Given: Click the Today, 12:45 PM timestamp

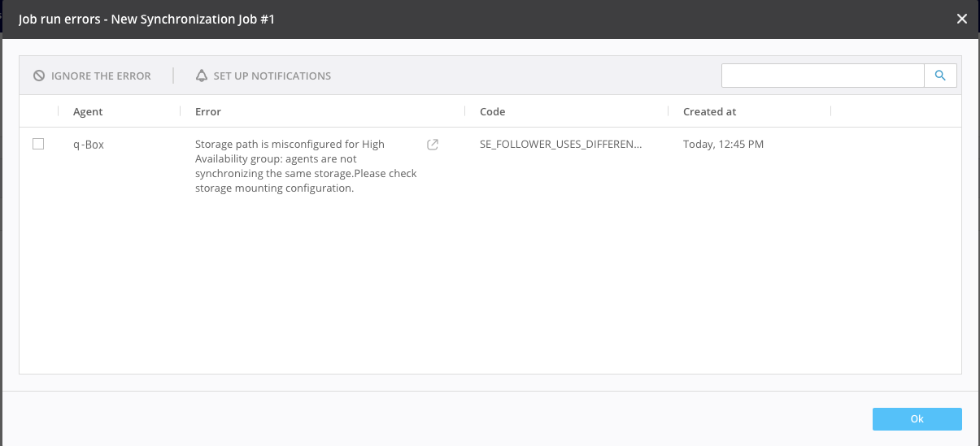Looking at the screenshot, I should point(723,145).
